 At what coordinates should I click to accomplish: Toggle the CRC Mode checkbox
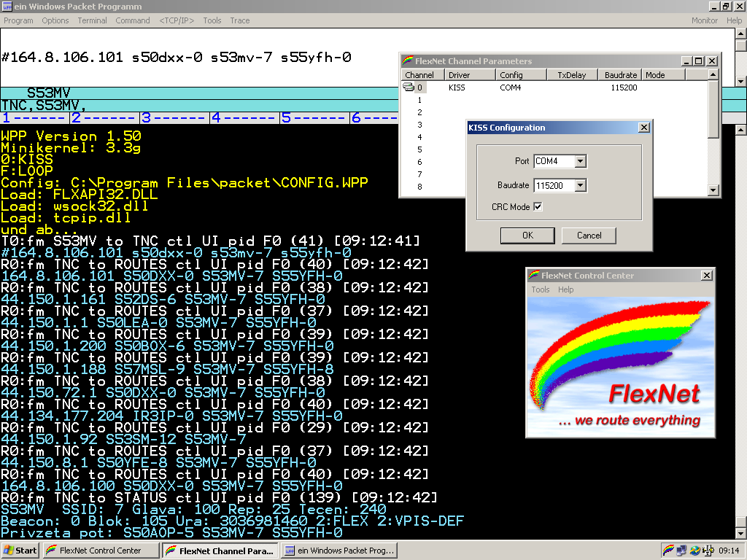click(538, 206)
